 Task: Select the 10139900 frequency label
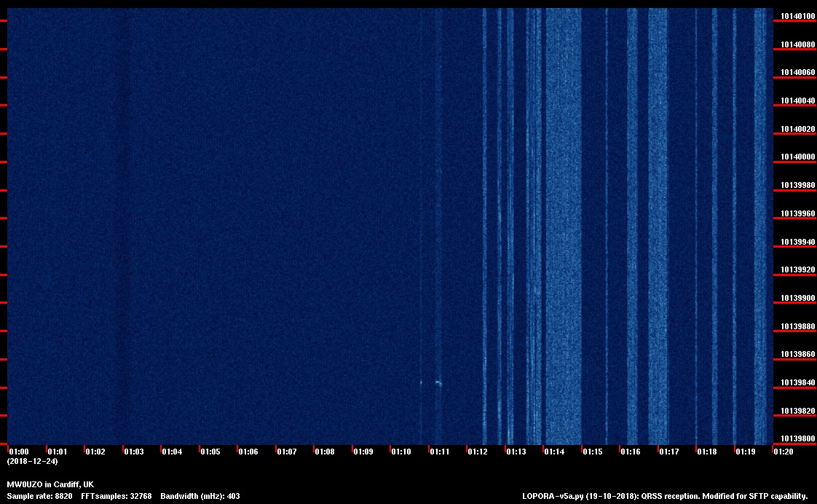[798, 299]
